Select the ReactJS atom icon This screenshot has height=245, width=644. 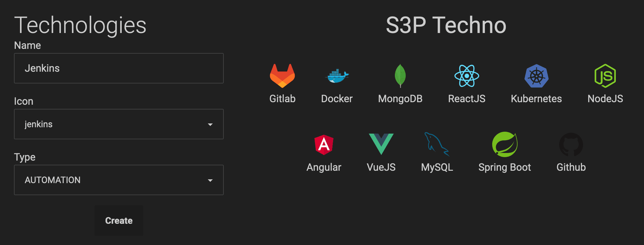pos(467,76)
